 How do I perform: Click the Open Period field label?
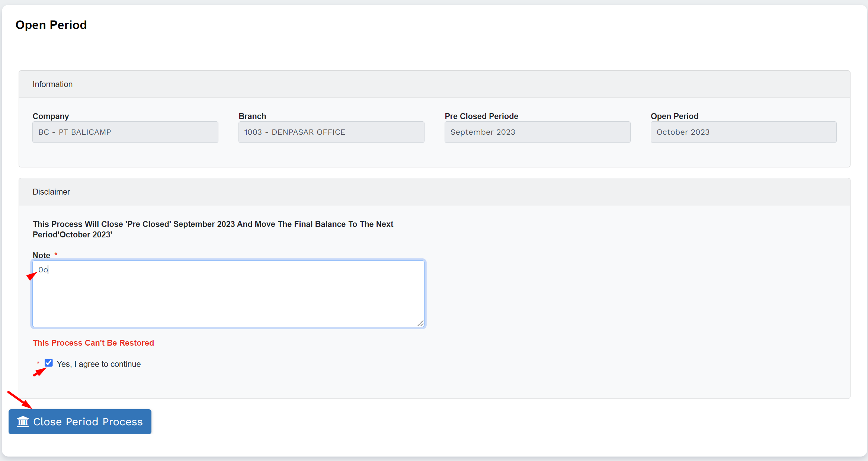click(674, 116)
